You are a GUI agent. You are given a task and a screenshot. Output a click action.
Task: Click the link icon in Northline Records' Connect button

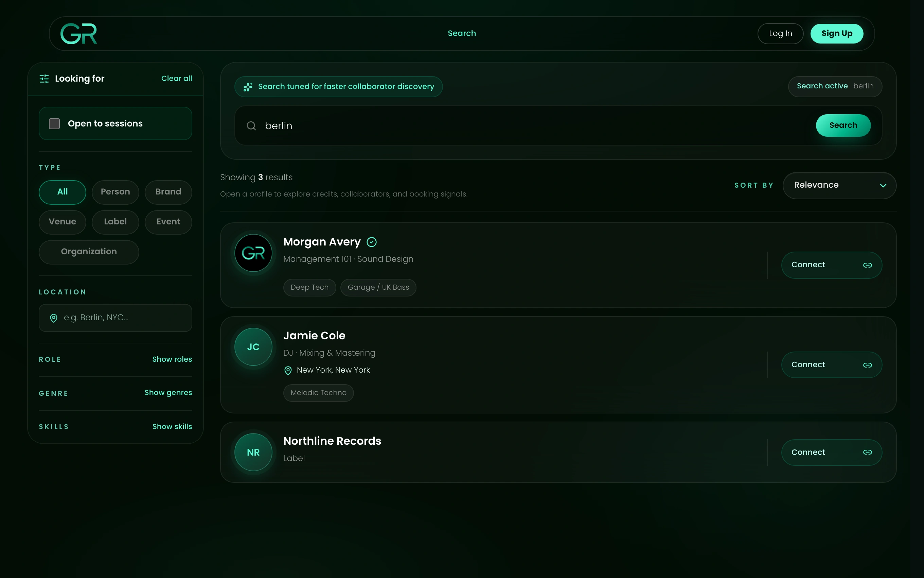868,452
